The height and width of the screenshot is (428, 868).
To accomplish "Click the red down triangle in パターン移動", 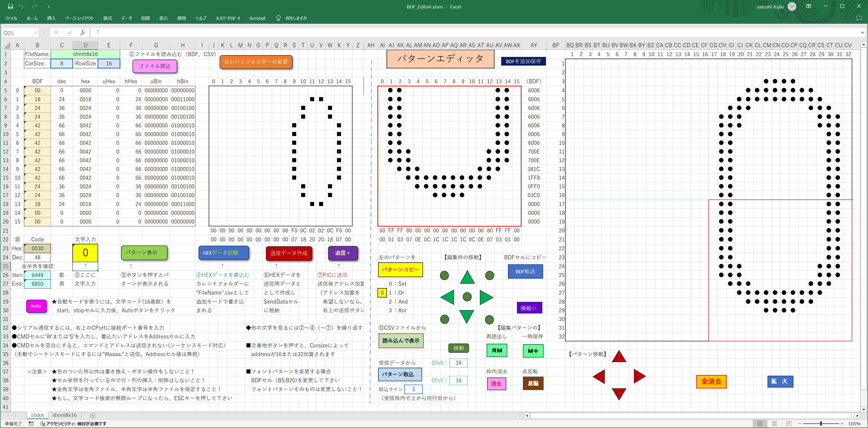I will click(619, 394).
